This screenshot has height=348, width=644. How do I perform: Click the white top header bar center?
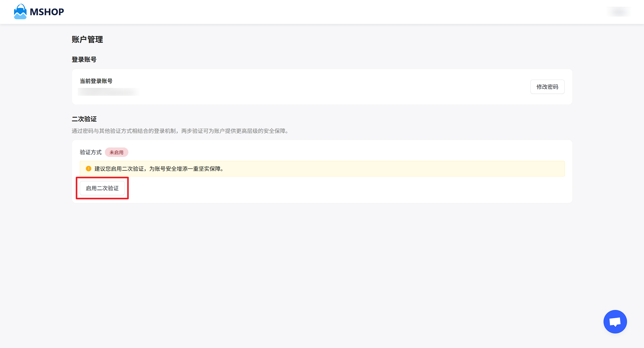pyautogui.click(x=322, y=12)
